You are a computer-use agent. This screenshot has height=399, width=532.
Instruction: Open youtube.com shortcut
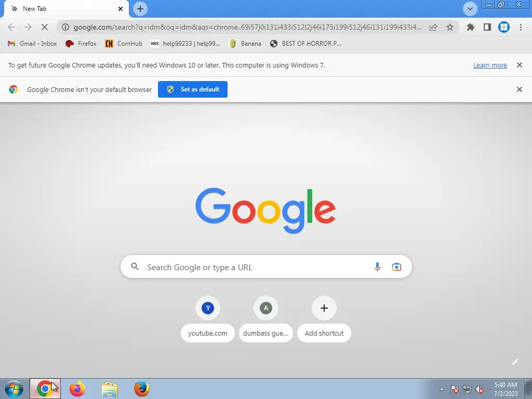click(x=208, y=319)
